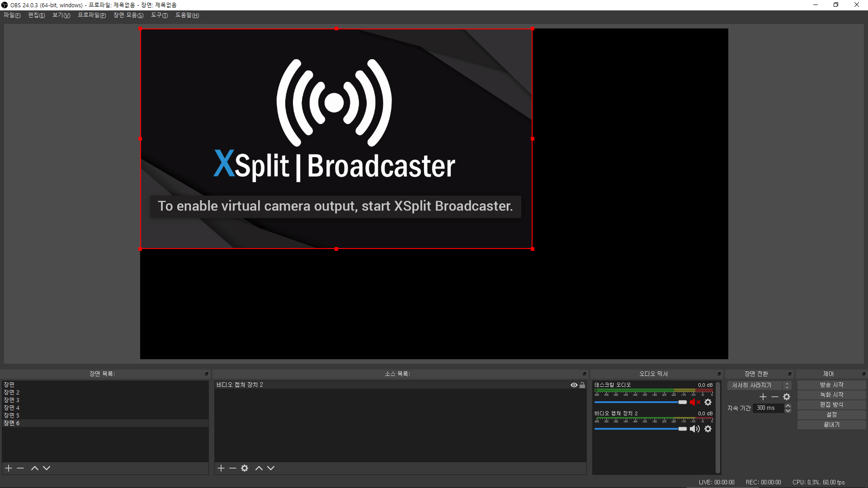Add a new scene transition
The image size is (868, 488).
(763, 397)
